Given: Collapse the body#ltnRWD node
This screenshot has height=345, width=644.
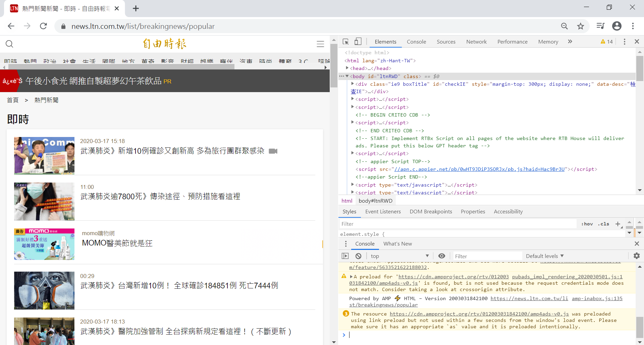Looking at the screenshot, I should click(347, 76).
